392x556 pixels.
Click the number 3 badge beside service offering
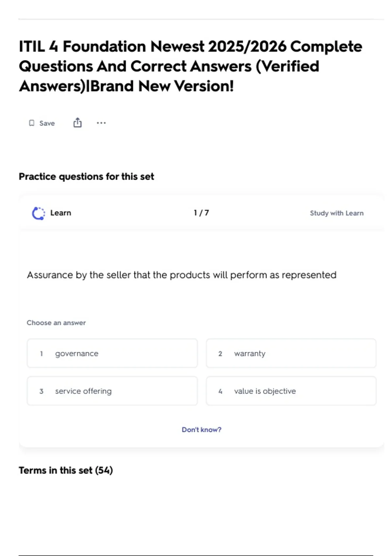[41, 391]
